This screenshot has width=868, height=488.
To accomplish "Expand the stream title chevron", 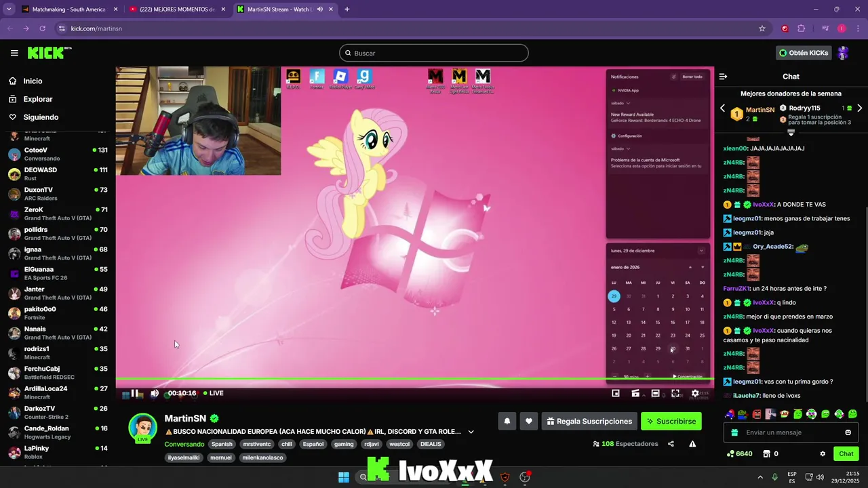I will [471, 432].
